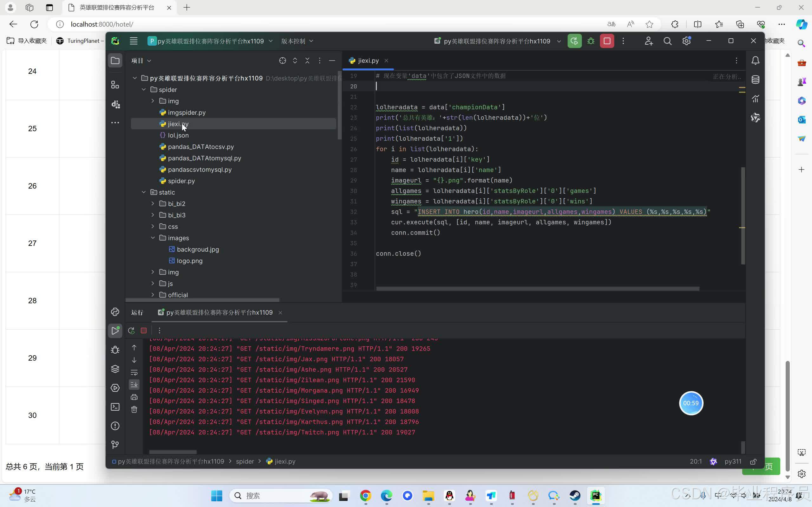The width and height of the screenshot is (812, 507).
Task: Open the Database tool window icon
Action: coord(755,80)
